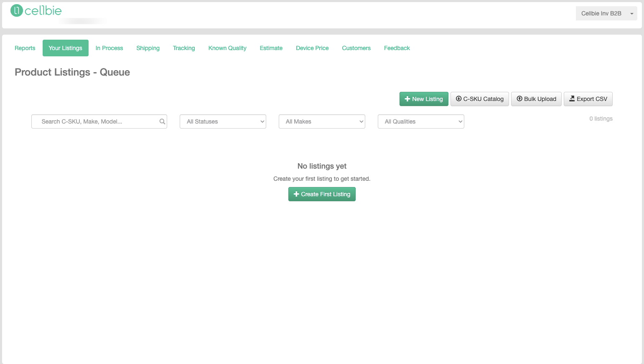Switch to the In Process tab

109,48
